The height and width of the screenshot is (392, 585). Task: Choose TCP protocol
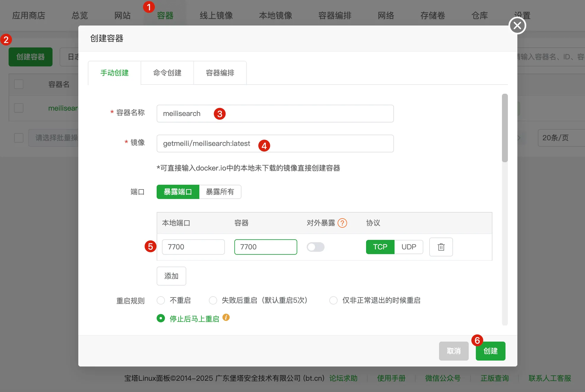tap(380, 247)
